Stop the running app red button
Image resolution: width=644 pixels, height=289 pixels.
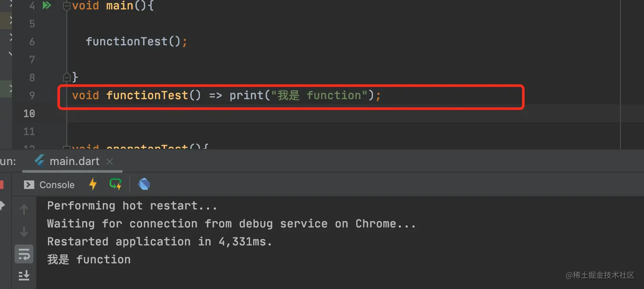coord(2,185)
